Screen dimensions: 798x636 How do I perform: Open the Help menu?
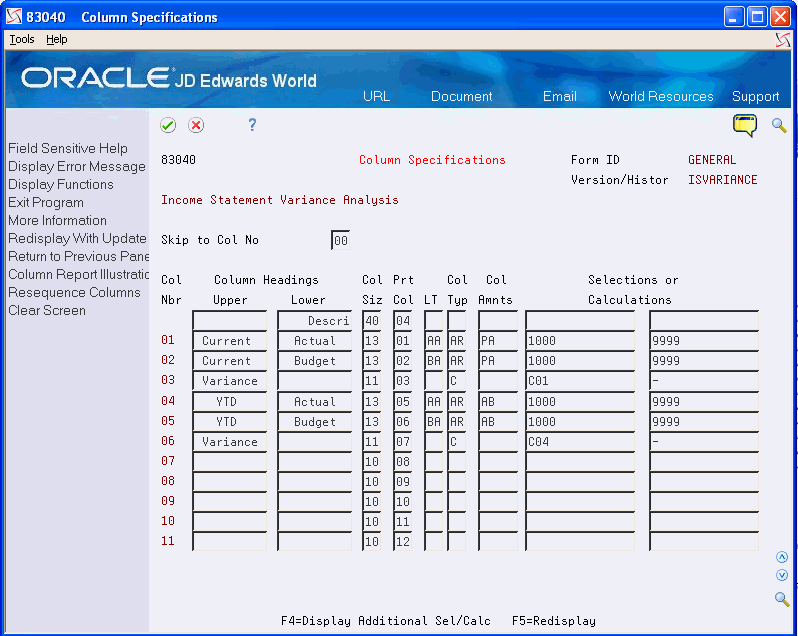[56, 39]
